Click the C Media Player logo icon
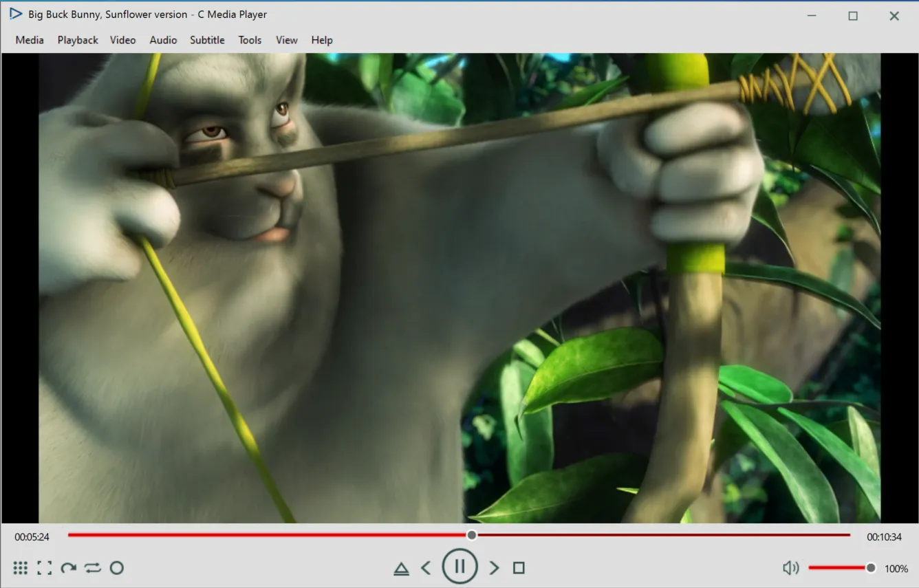The width and height of the screenshot is (919, 588). click(x=15, y=14)
